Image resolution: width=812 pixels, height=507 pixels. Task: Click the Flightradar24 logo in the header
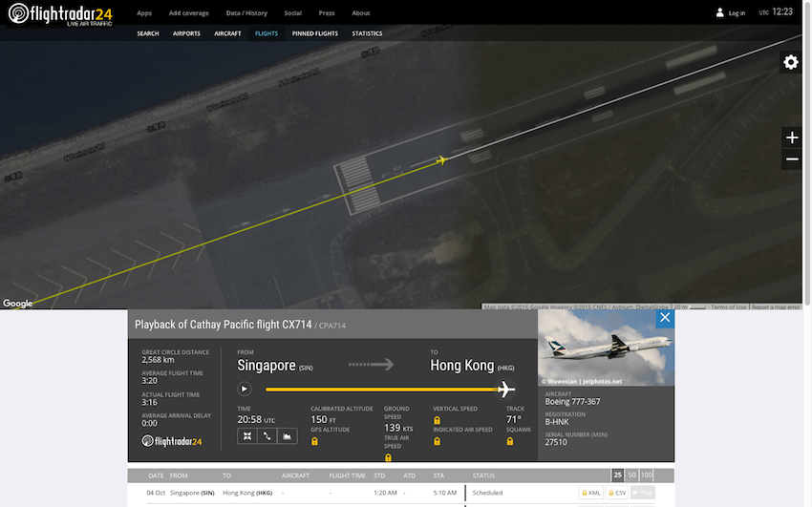[x=60, y=14]
